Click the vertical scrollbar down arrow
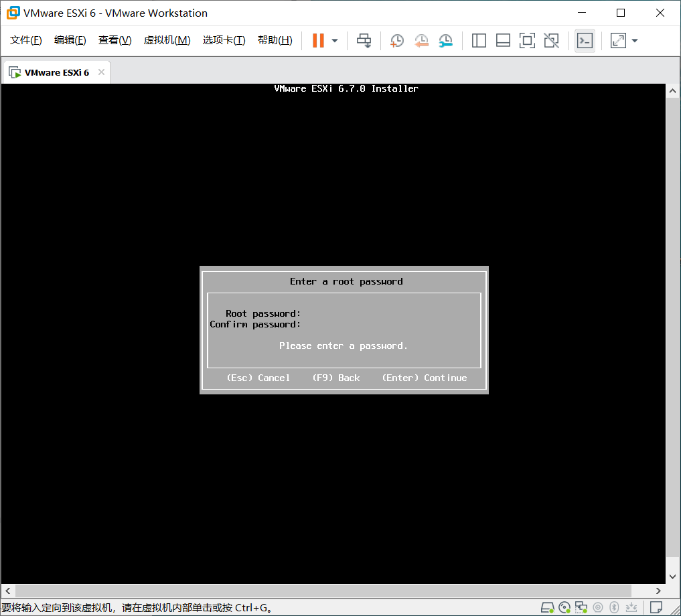 tap(672, 577)
